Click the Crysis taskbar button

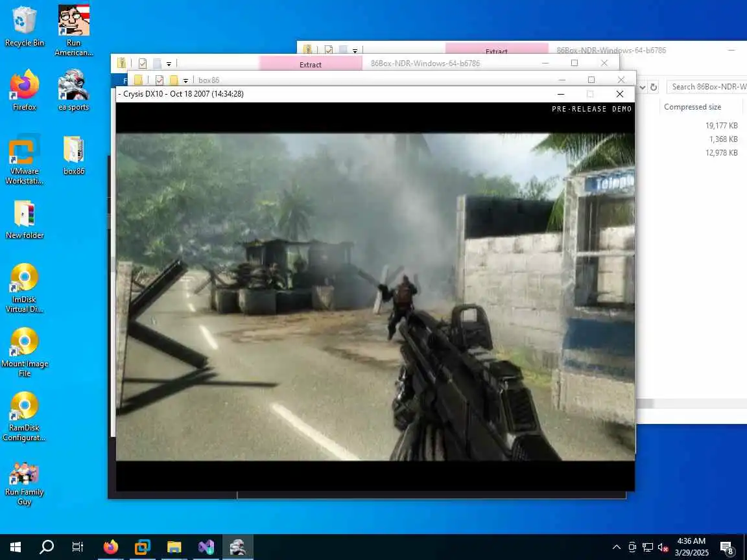(x=238, y=546)
